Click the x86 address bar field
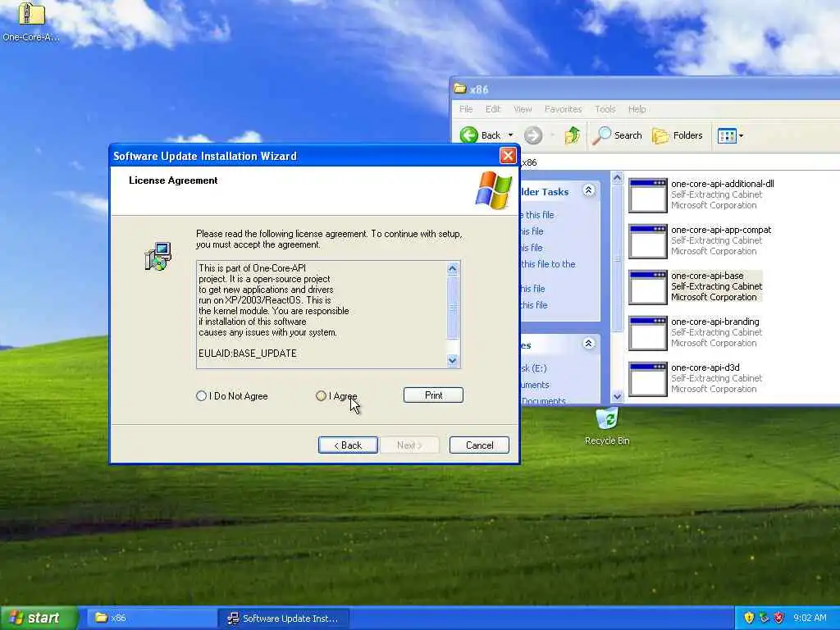The width and height of the screenshot is (840, 630). click(x=680, y=162)
